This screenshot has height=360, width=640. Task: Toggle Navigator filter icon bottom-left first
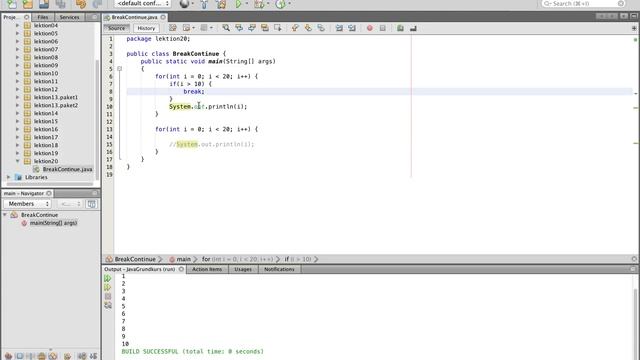[x=8, y=356]
